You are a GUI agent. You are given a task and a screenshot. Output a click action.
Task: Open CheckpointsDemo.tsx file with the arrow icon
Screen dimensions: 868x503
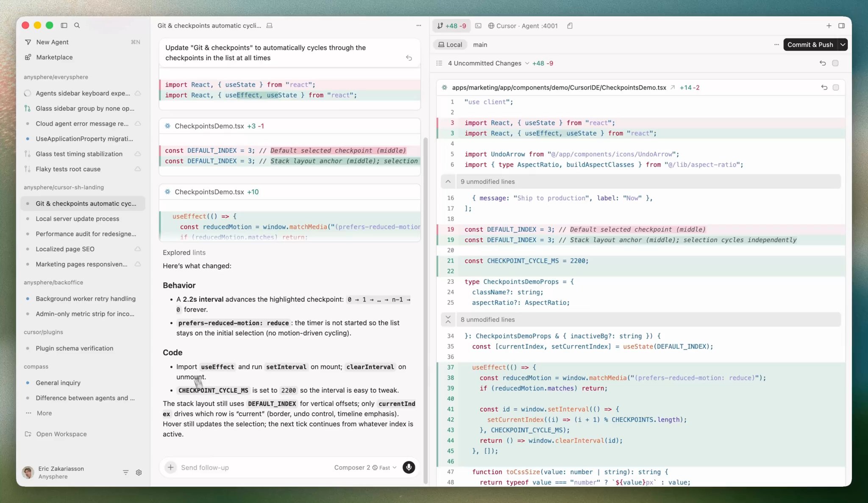tap(673, 88)
